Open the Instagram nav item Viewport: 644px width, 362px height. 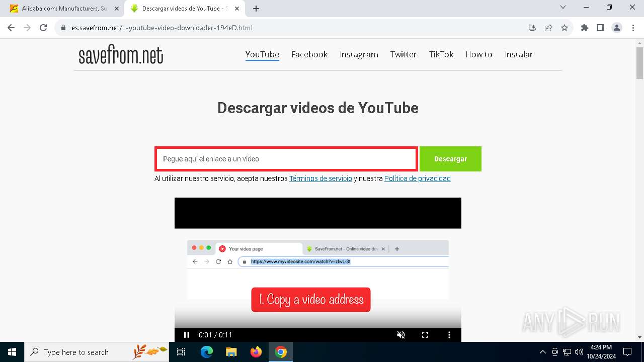359,54
